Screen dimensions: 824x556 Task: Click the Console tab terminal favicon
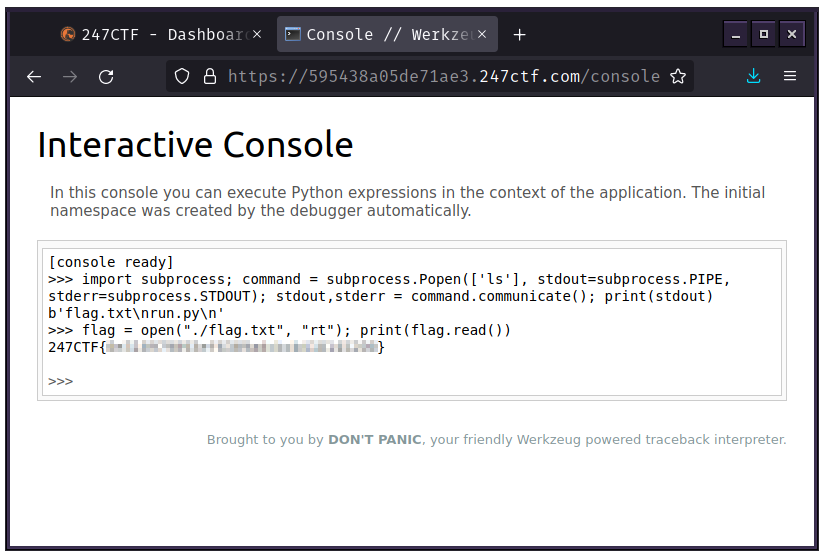(293, 34)
